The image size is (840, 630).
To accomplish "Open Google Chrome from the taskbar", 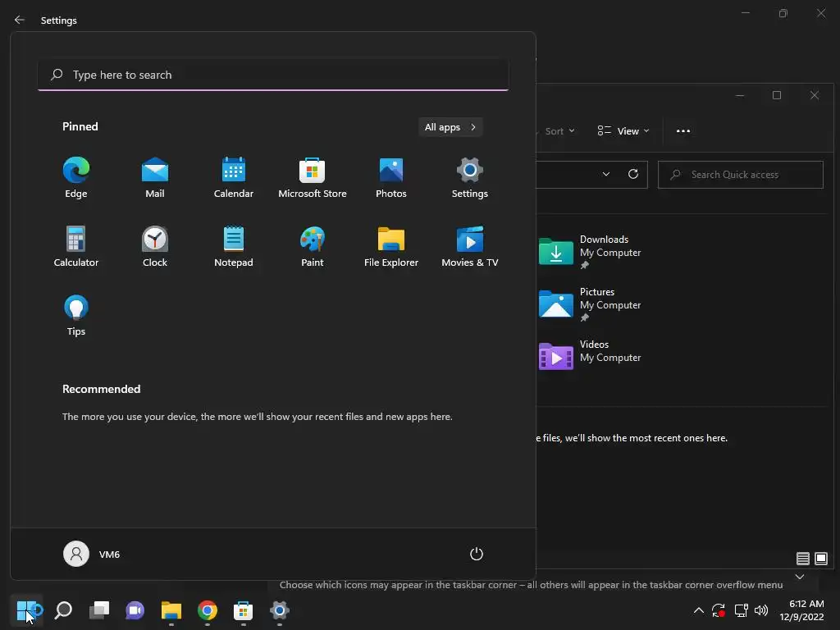I will (208, 610).
